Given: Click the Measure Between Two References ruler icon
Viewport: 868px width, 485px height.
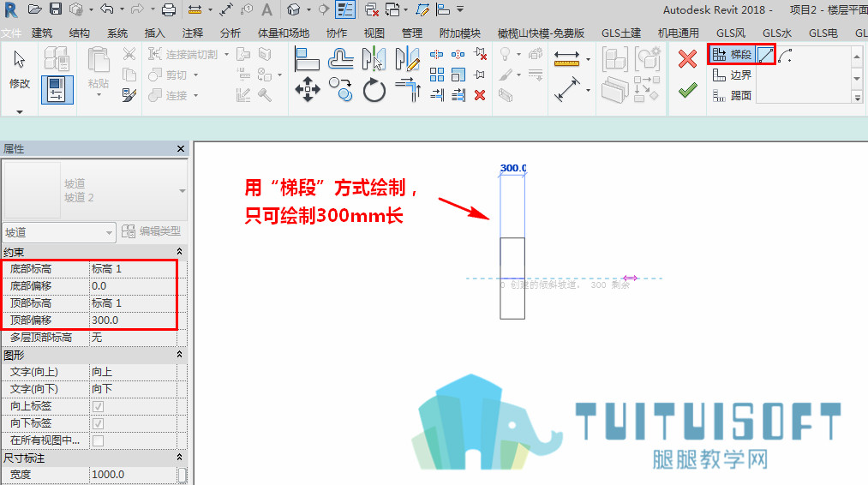Looking at the screenshot, I should click(x=566, y=58).
